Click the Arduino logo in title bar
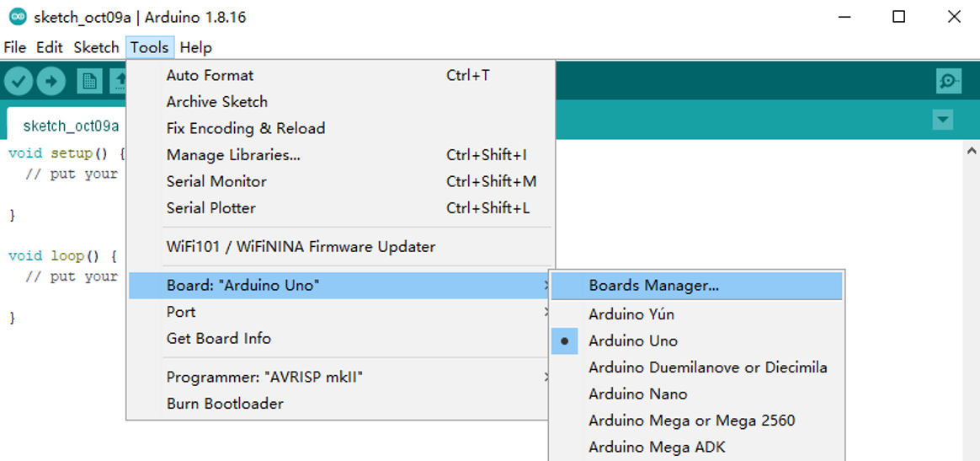The height and width of the screenshot is (461, 980). (19, 17)
